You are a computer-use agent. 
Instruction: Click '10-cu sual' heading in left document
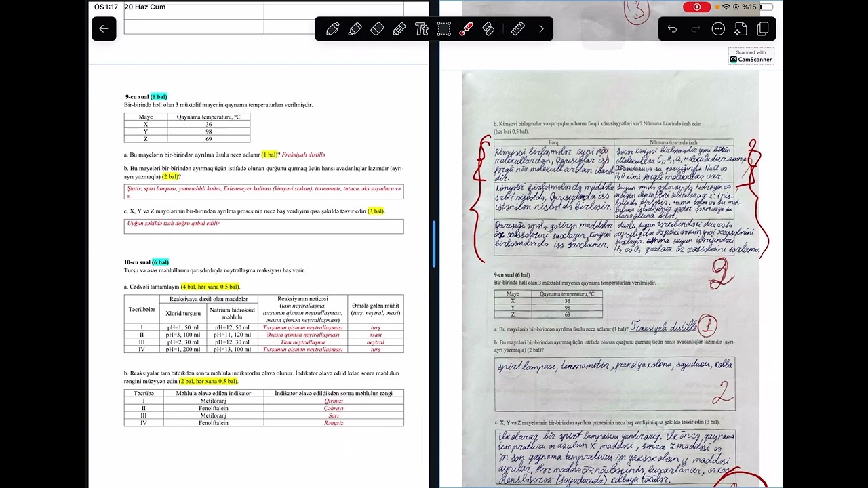click(x=138, y=262)
